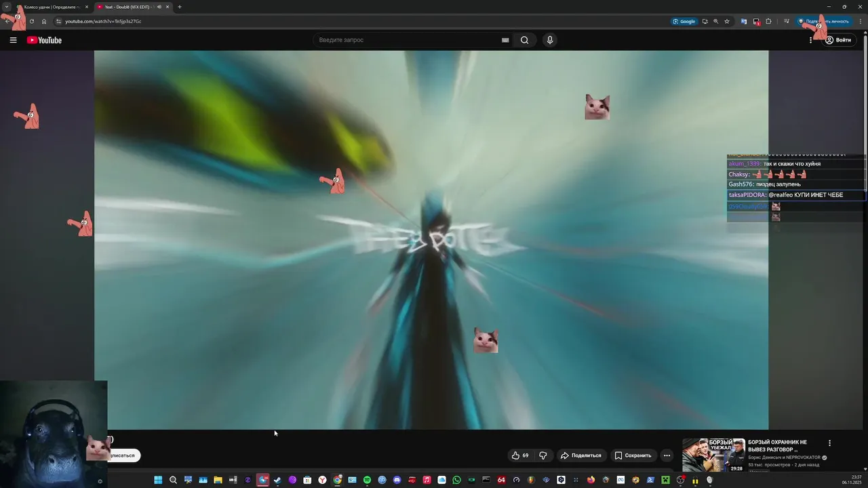Select the Yeat - Doublë (VFX EDIT) tab
Image resolution: width=868 pixels, height=488 pixels.
pyautogui.click(x=133, y=7)
